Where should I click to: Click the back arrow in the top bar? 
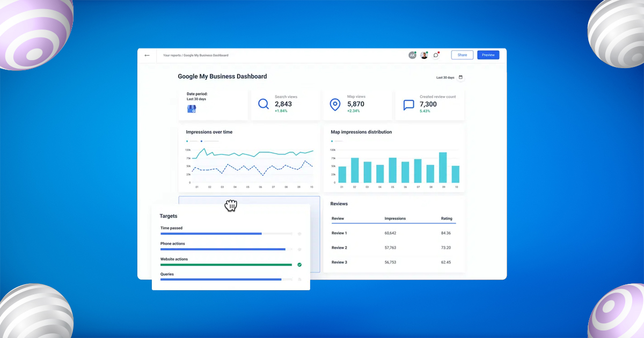[x=147, y=55]
